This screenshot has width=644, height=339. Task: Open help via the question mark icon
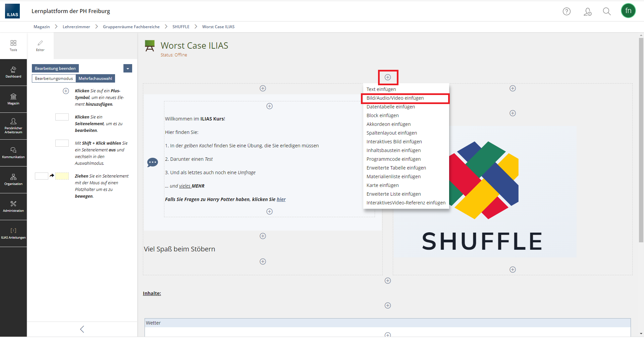(567, 11)
